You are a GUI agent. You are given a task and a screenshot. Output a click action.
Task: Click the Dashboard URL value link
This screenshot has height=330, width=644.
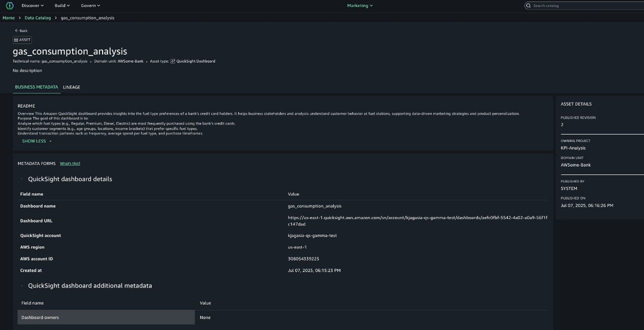tap(418, 221)
